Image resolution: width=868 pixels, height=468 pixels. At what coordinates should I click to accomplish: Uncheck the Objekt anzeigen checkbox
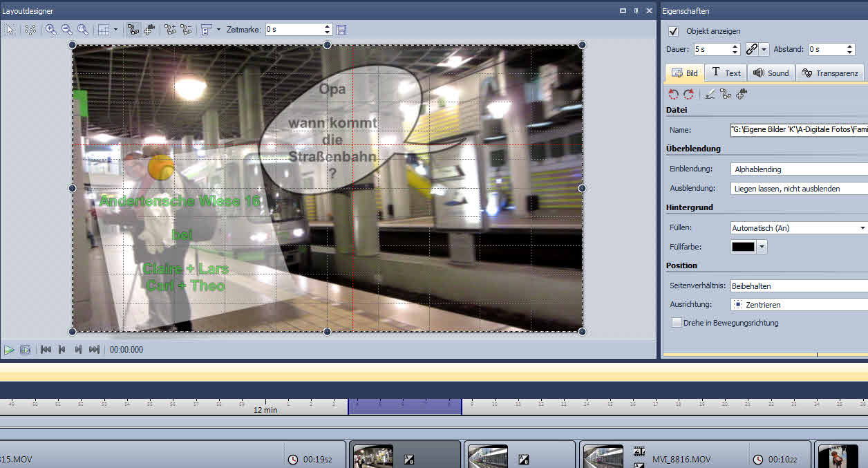point(674,32)
